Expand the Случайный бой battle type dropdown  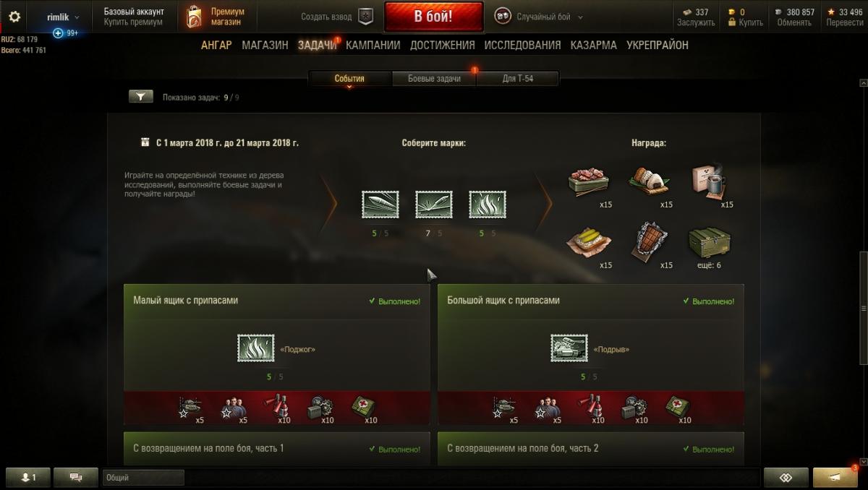(539, 17)
